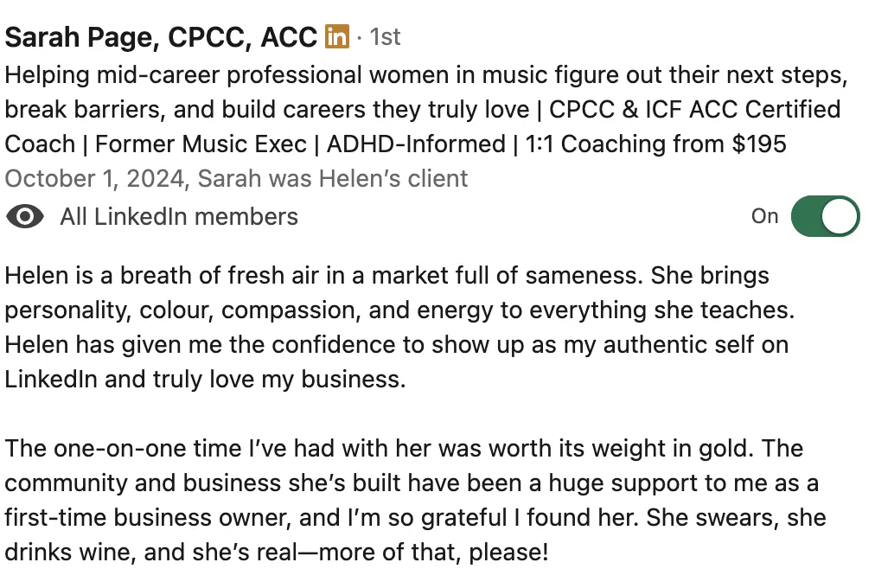Select the "All LinkedIn members" visibility text
Screen dimensions: 875x588
coord(179,216)
